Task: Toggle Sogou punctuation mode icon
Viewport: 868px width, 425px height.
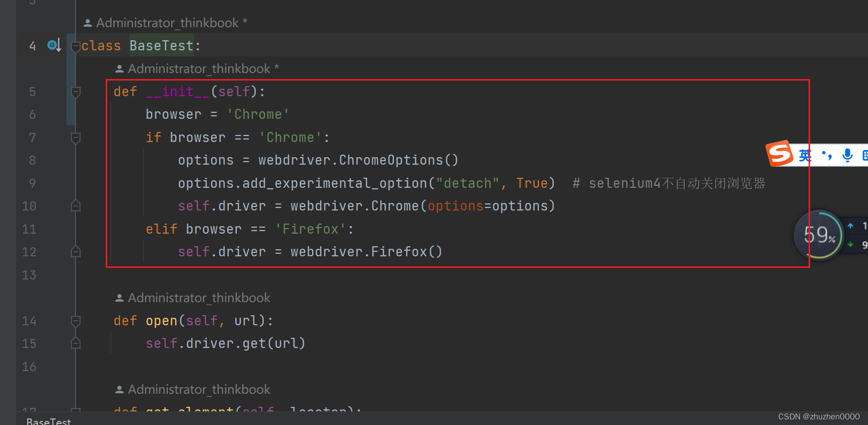Action: [x=827, y=155]
